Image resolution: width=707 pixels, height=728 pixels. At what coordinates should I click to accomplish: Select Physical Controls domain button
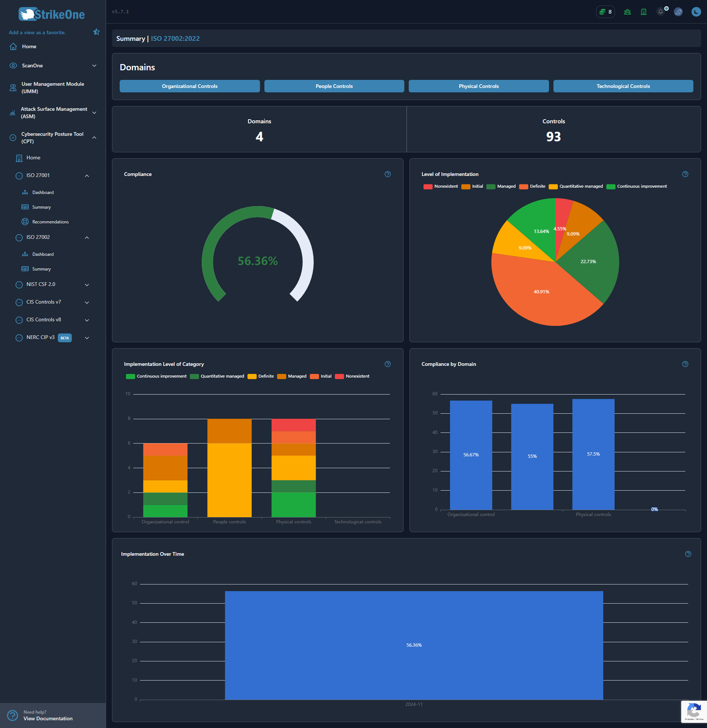point(479,86)
